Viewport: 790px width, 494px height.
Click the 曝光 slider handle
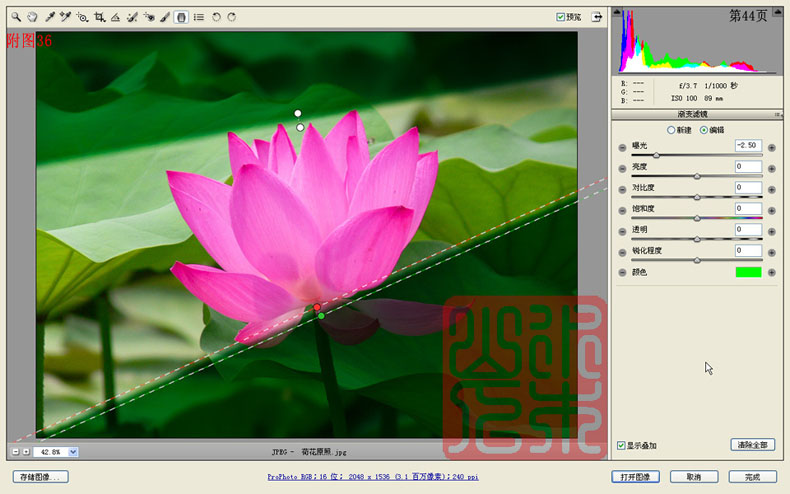point(656,155)
